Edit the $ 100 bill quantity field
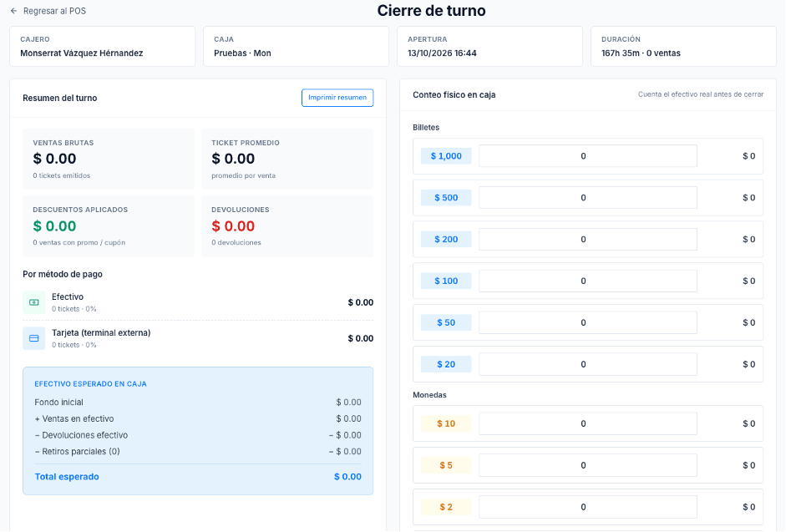The image size is (786, 532). click(x=587, y=281)
